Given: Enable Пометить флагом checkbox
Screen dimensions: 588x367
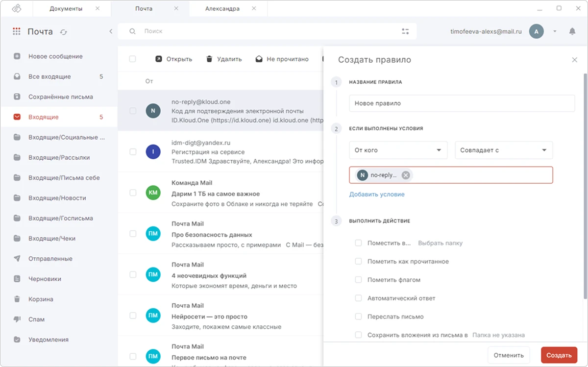Looking at the screenshot, I should tap(358, 280).
